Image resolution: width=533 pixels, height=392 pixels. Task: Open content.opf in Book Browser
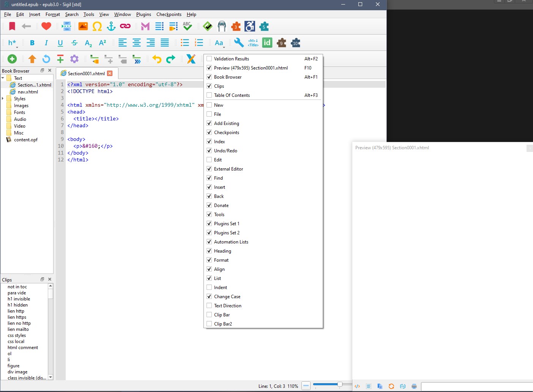tap(25, 140)
